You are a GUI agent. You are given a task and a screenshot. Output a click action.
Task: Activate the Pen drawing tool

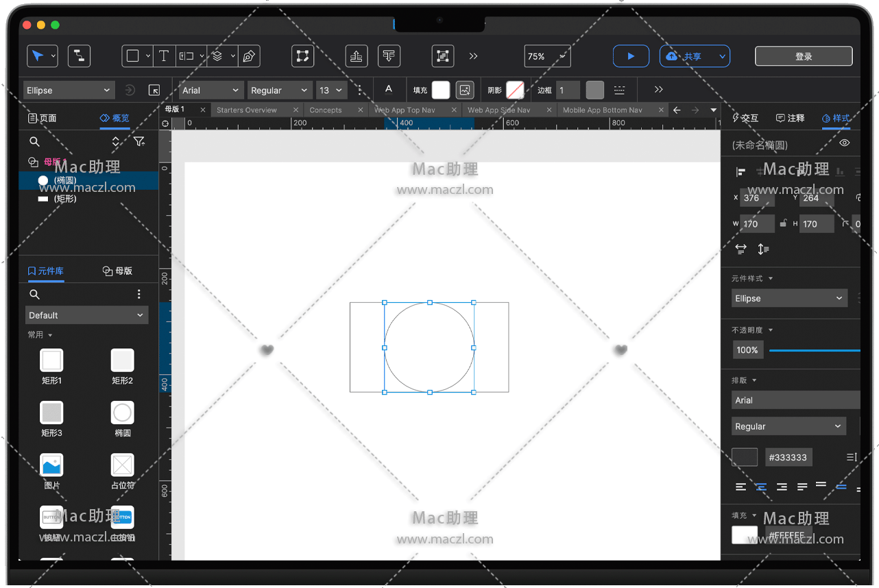(249, 56)
